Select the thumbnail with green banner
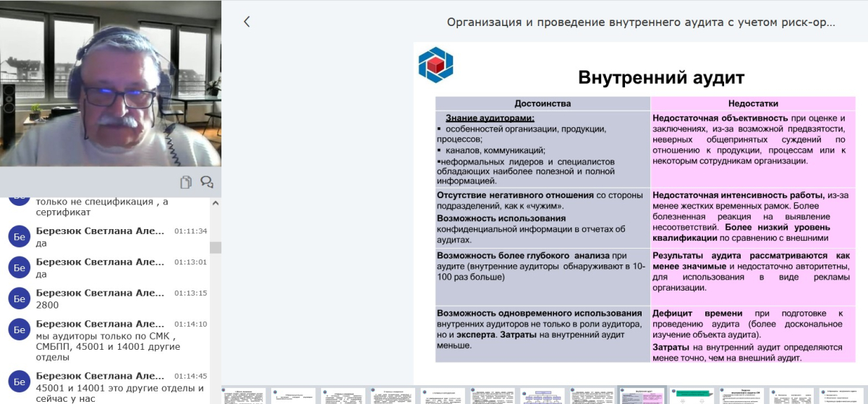The width and height of the screenshot is (868, 404). click(x=692, y=396)
